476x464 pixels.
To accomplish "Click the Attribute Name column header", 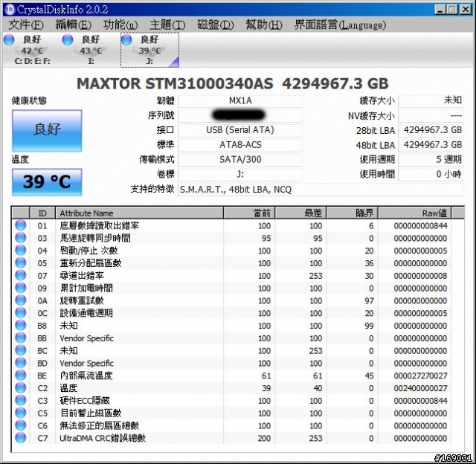I will tap(139, 213).
